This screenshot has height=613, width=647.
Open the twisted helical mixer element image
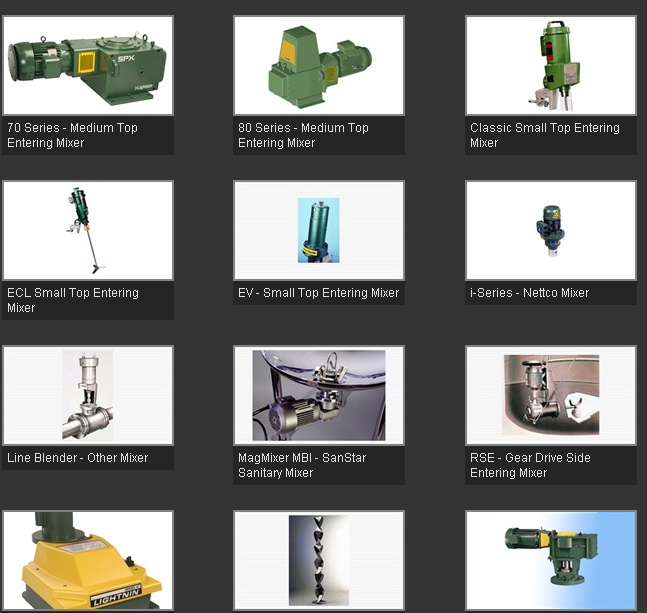click(x=319, y=560)
